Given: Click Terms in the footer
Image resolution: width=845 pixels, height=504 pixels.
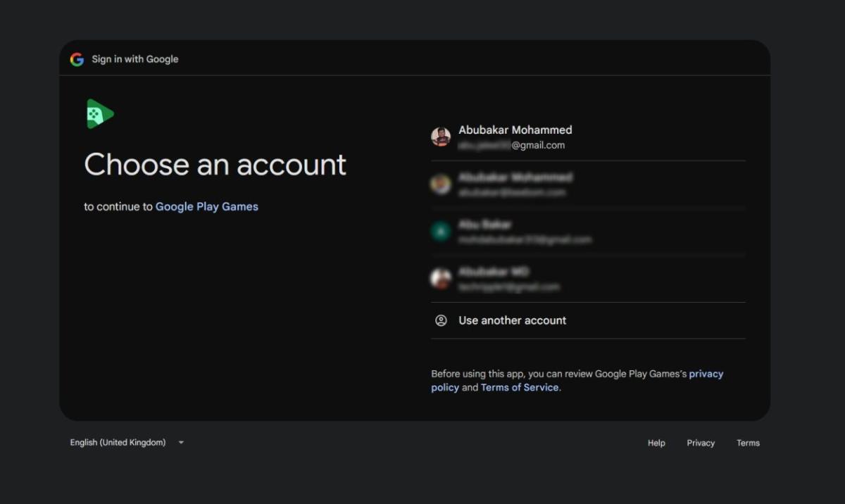Looking at the screenshot, I should [x=748, y=443].
